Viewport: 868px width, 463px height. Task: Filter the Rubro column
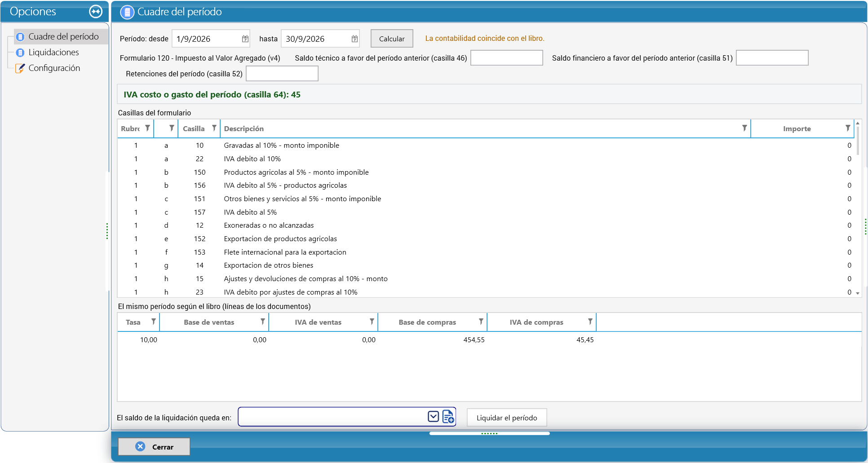tap(147, 128)
